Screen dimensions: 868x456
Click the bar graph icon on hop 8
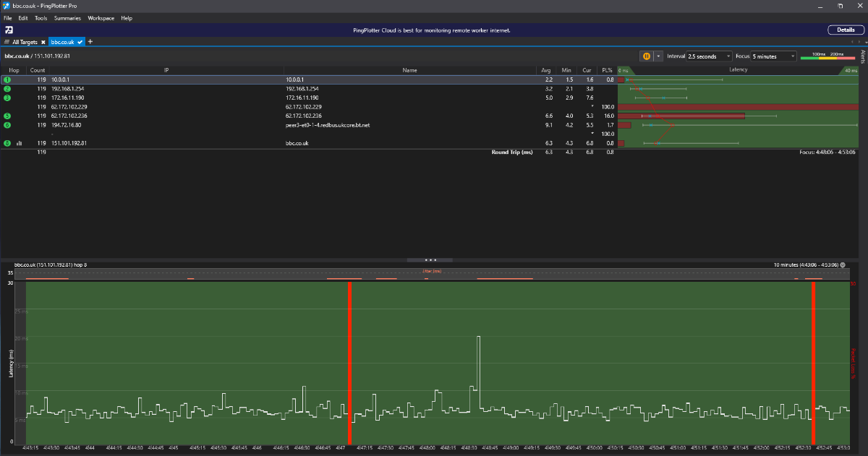point(19,143)
